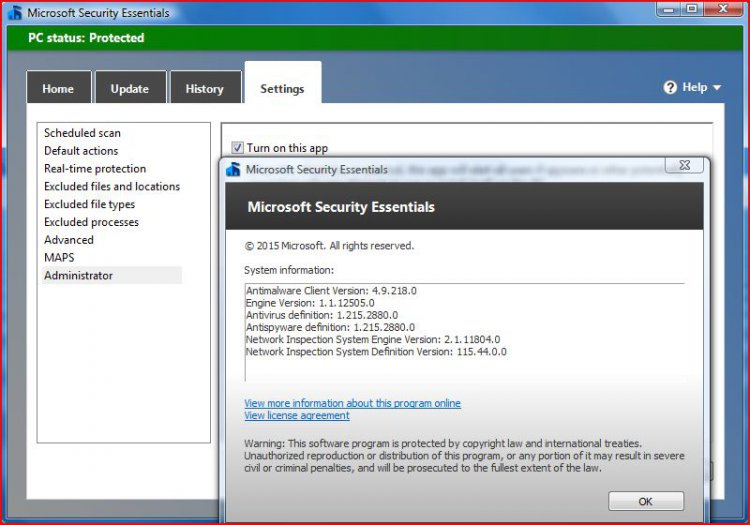Open 'View more information about this program online'
The image size is (750, 525).
point(353,403)
